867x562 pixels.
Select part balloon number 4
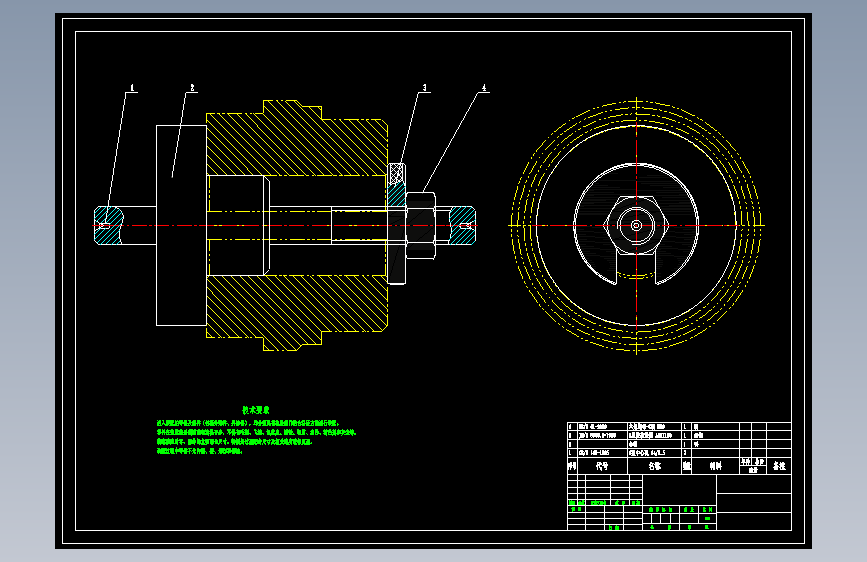point(484,88)
